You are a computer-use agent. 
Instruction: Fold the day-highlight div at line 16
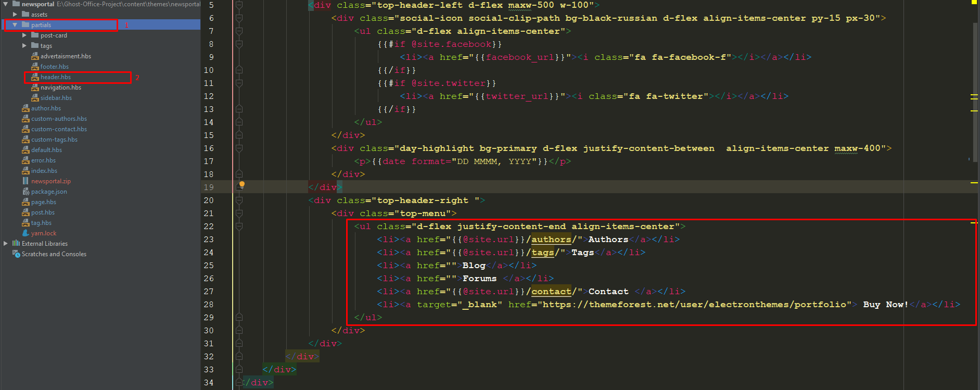click(239, 148)
